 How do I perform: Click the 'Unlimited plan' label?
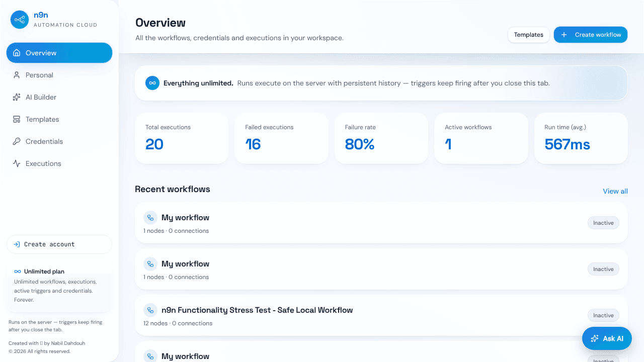point(44,271)
